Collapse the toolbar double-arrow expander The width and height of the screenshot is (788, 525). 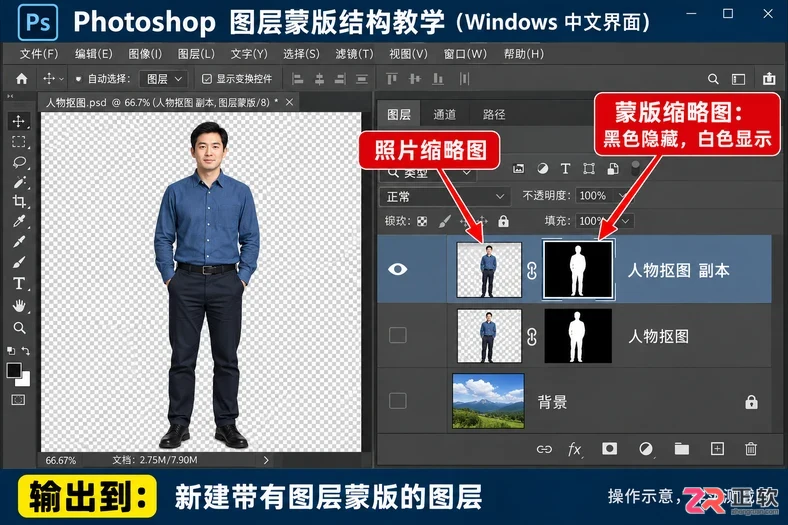10,96
